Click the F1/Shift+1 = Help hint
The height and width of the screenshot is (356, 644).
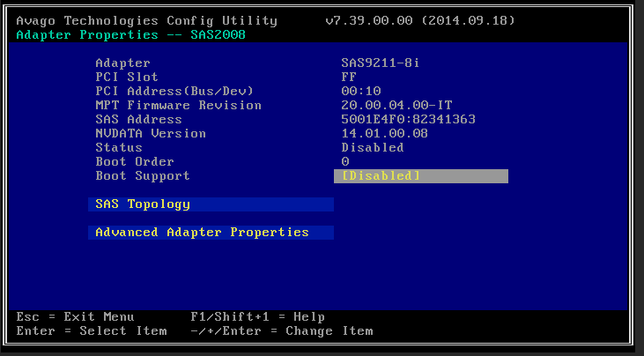click(x=257, y=317)
